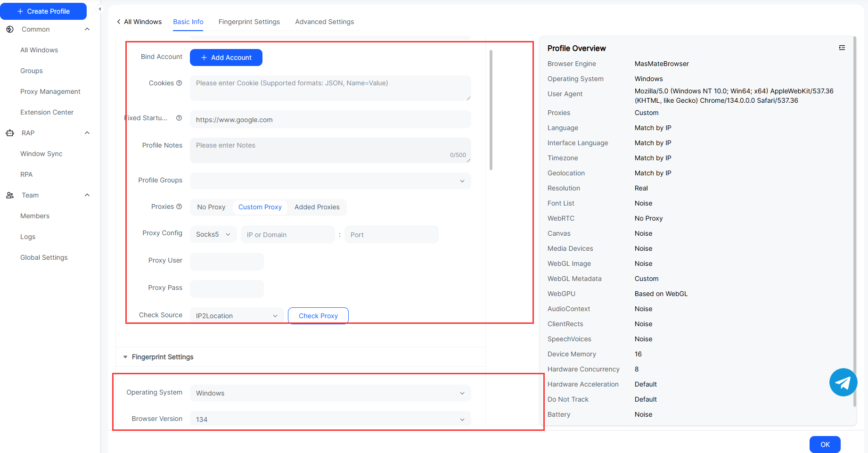Screen dimensions: 868x453
Task: Click the Common section globe icon
Action: (x=10, y=29)
